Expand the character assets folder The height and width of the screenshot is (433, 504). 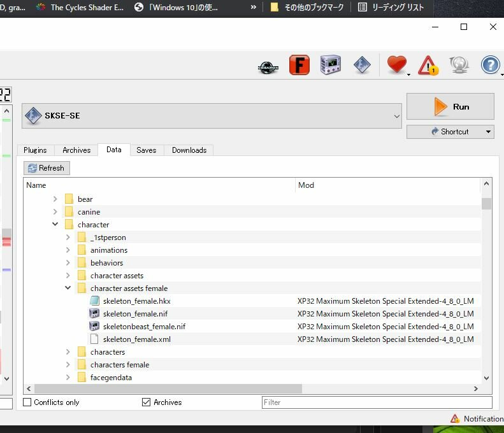(68, 275)
